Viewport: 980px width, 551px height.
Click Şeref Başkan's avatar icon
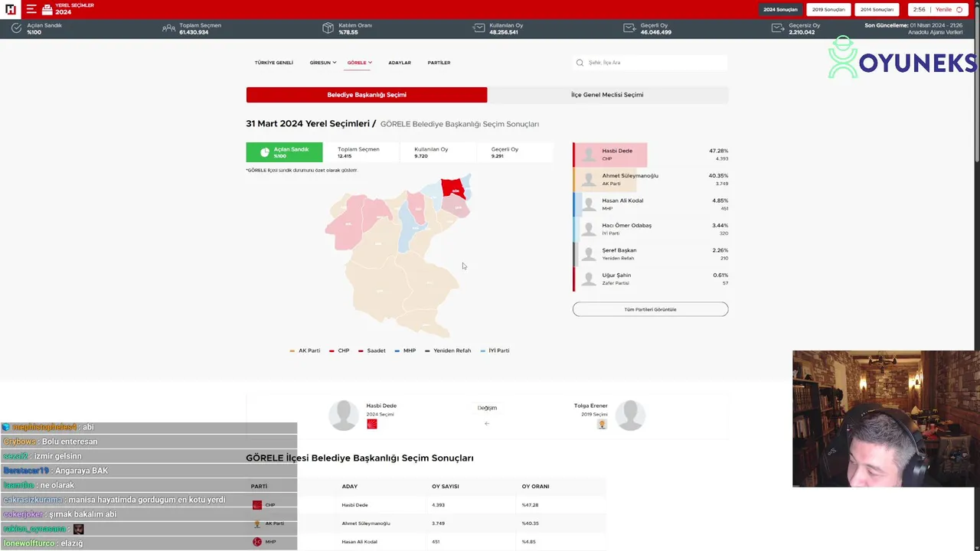coord(589,254)
